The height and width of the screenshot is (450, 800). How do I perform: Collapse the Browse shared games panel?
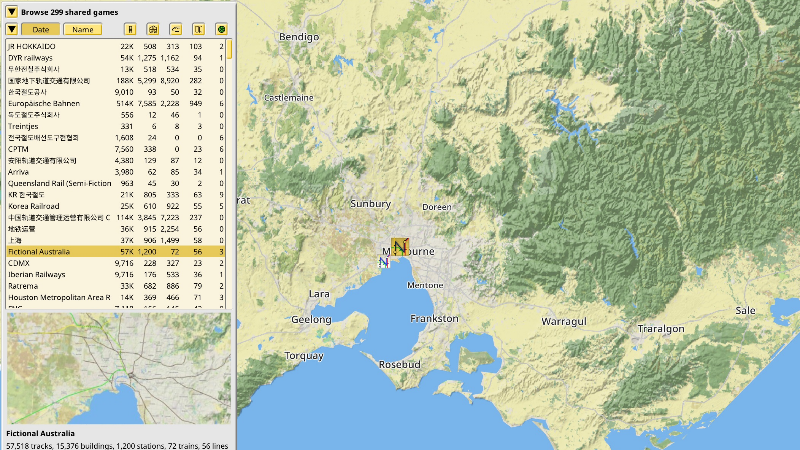pos(11,12)
